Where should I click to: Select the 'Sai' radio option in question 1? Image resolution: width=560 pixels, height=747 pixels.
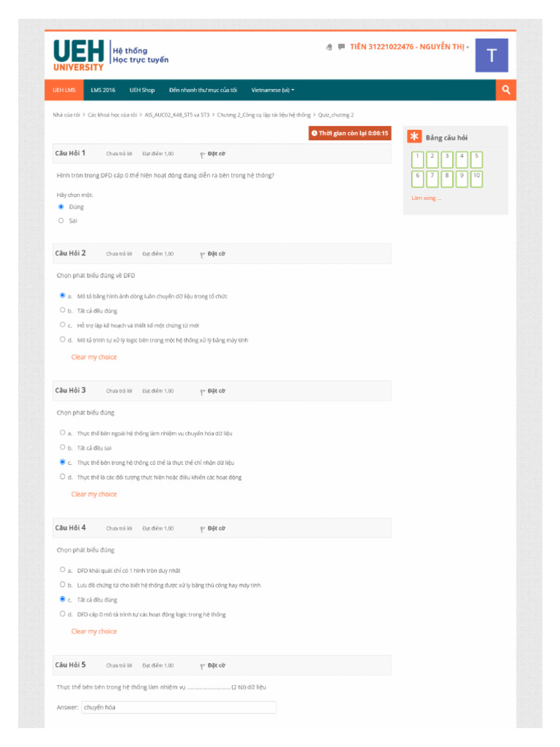click(61, 220)
